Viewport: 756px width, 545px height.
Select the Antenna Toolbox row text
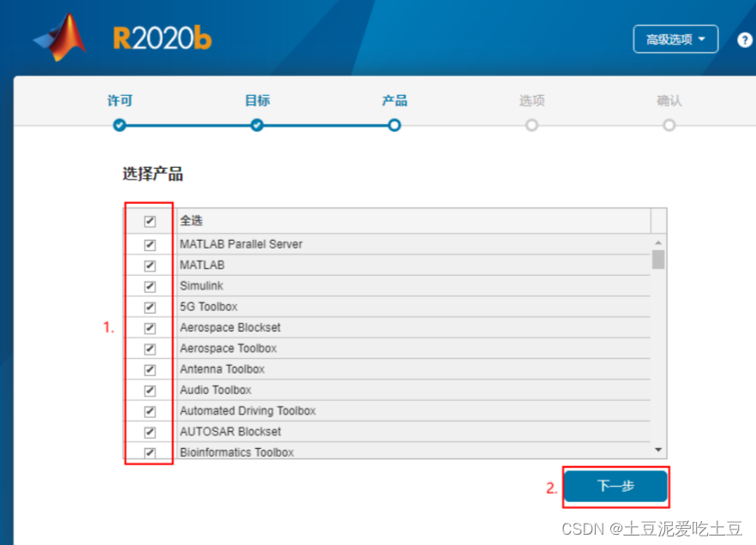coord(222,369)
